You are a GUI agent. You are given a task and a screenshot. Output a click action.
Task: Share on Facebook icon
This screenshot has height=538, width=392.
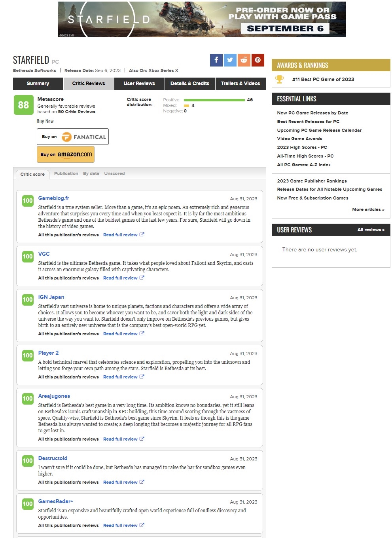tap(216, 60)
